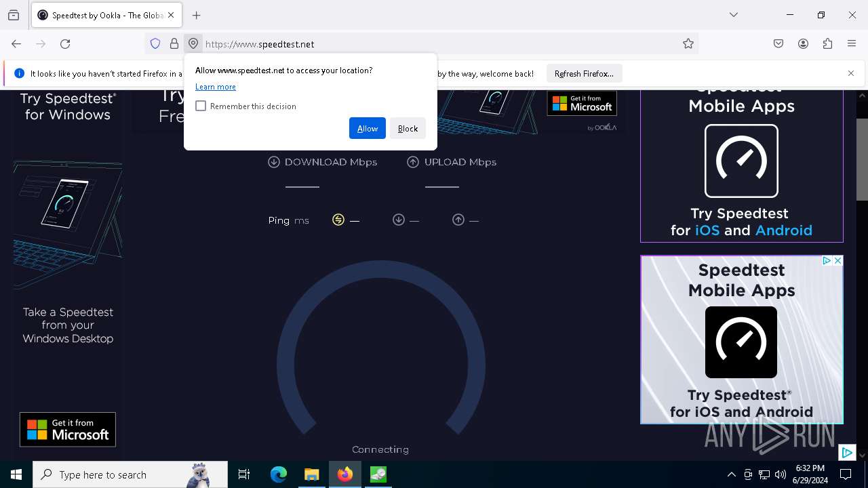Open the iOS link in the mobile apps ad
This screenshot has height=488, width=868.
coord(707,230)
